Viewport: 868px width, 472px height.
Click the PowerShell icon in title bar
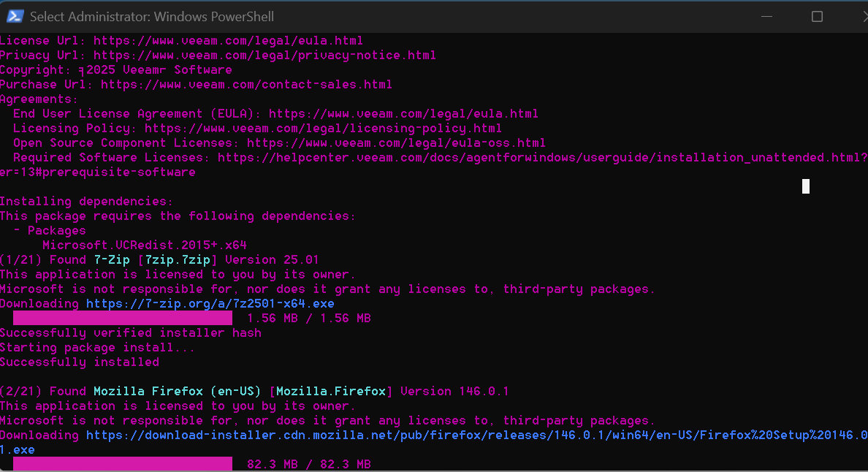click(x=15, y=16)
